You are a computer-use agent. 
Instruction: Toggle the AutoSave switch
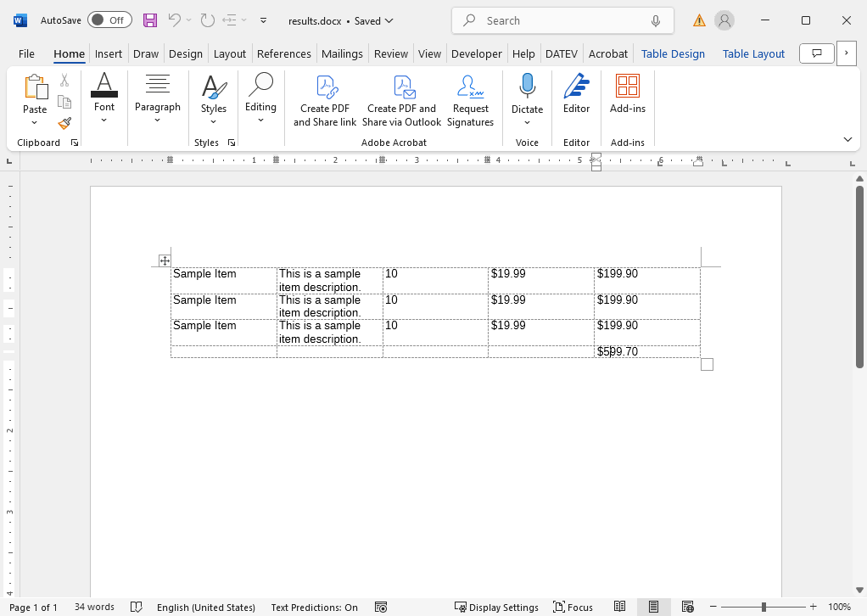[x=109, y=20]
